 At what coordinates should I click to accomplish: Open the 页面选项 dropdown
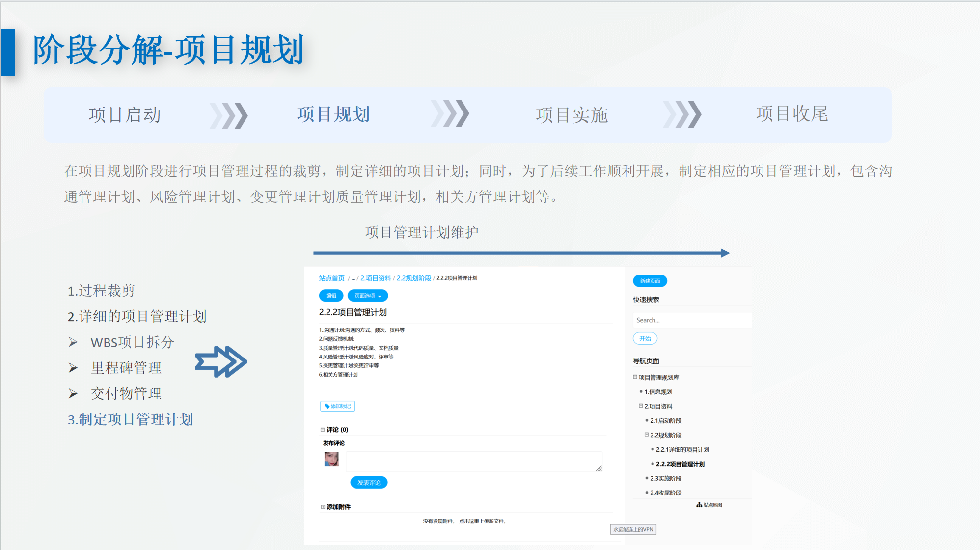[368, 296]
